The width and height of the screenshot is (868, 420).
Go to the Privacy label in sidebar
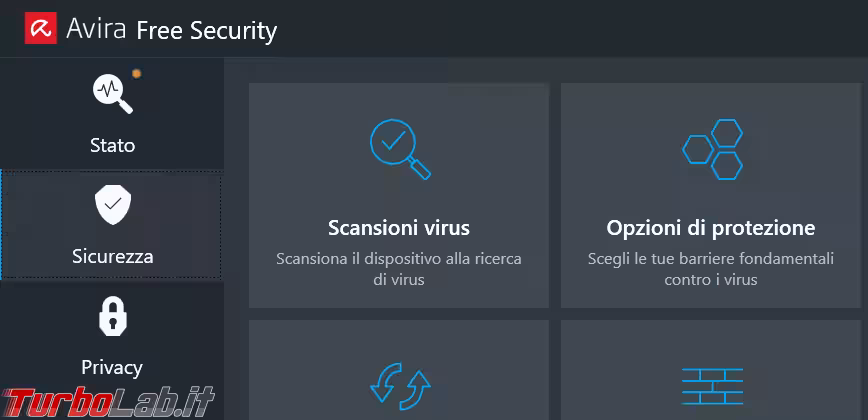(112, 367)
